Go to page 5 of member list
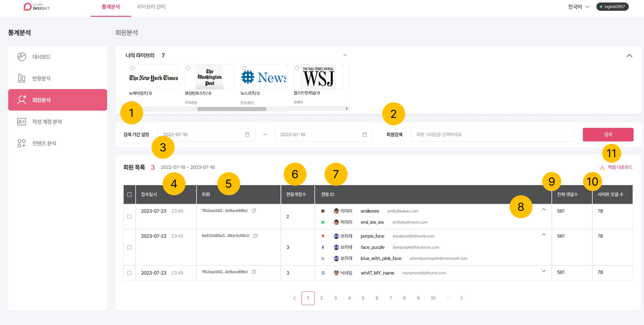This screenshot has width=644, height=325. (363, 298)
